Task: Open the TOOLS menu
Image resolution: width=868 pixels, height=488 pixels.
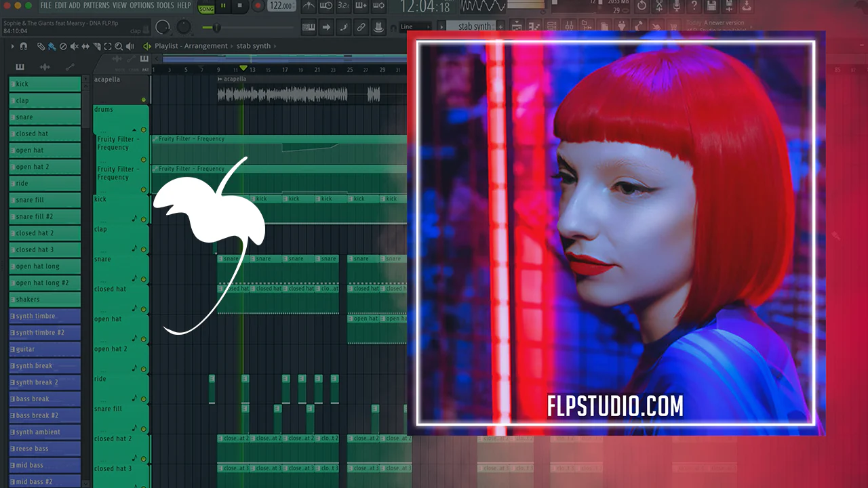Action: click(x=165, y=5)
